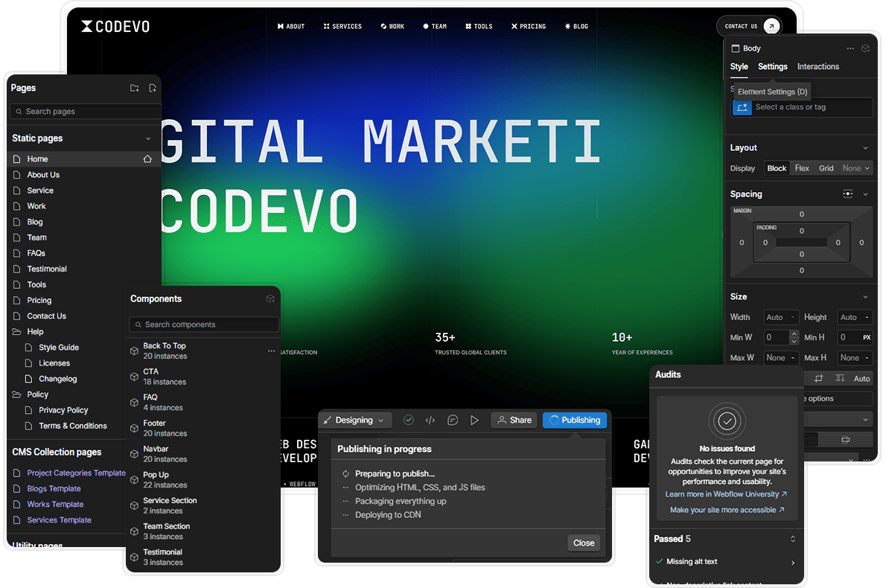
Task: Click the Help folder icon
Action: click(17, 332)
